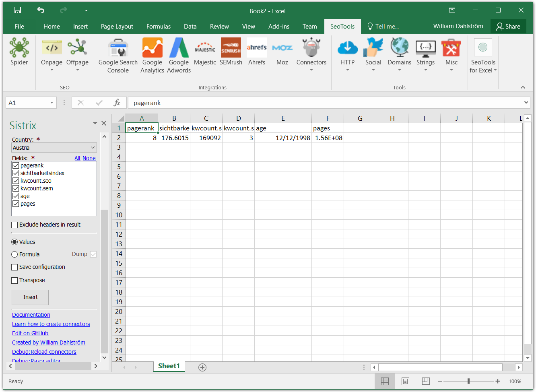
Task: Zoom in with the plus button
Action: click(x=498, y=381)
